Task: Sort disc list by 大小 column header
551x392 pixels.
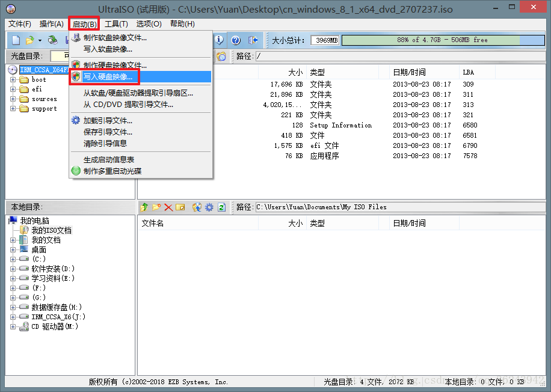Action: point(282,72)
